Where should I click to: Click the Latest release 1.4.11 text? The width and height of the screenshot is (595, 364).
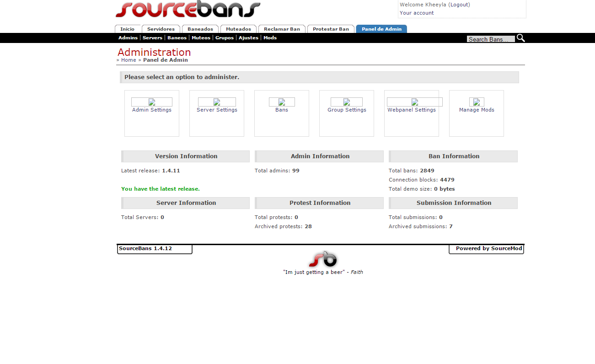point(150,171)
